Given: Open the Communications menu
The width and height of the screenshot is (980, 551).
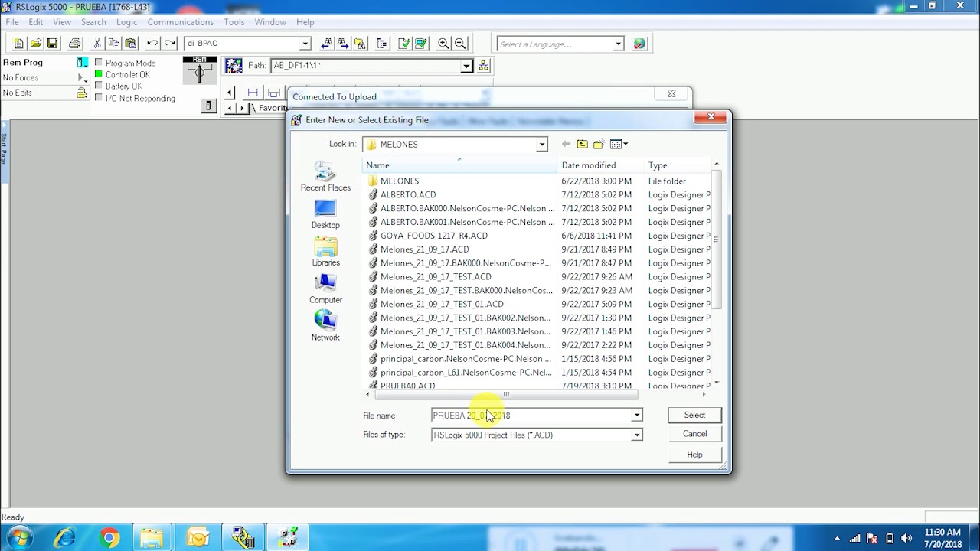Looking at the screenshot, I should click(180, 22).
